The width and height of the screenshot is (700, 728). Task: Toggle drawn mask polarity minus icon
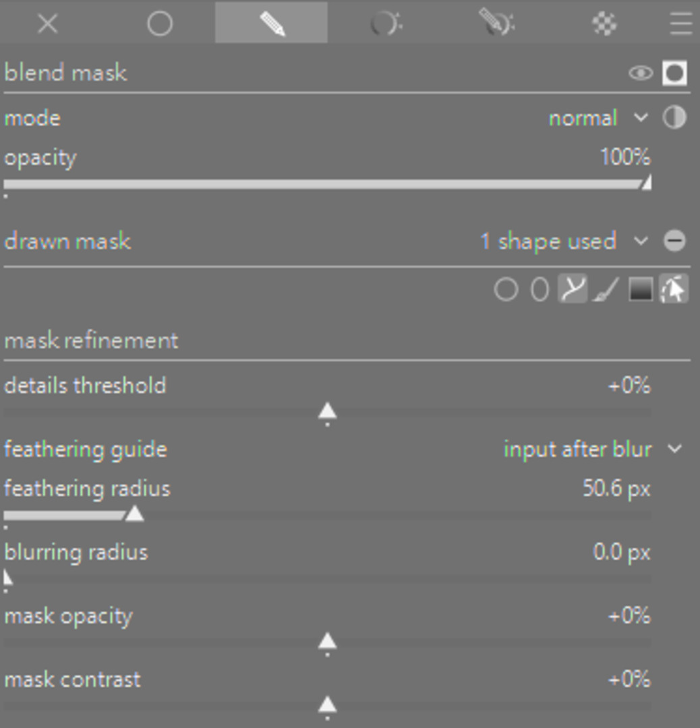(674, 241)
